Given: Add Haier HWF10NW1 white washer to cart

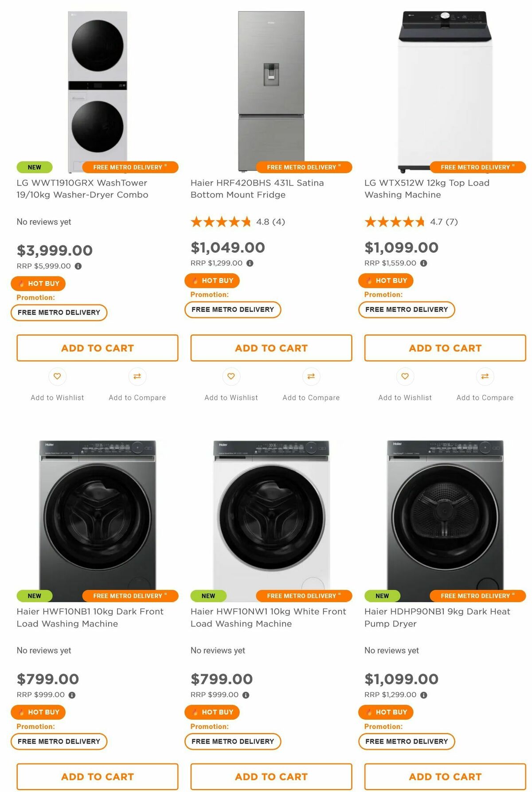Looking at the screenshot, I should 271,776.
